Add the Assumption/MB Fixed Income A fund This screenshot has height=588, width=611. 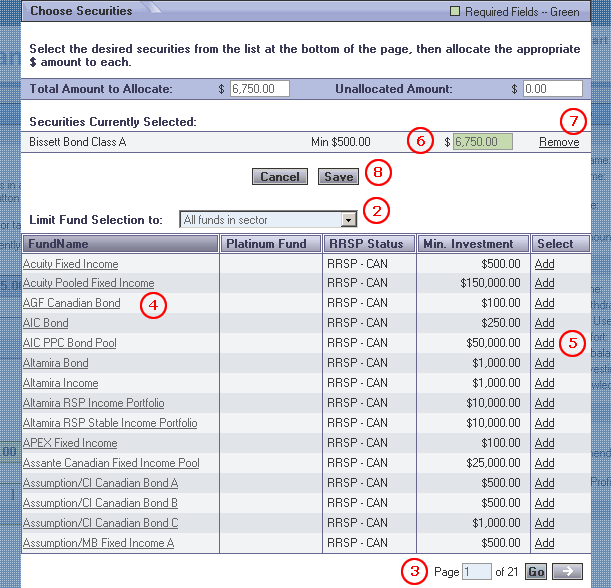(x=544, y=543)
